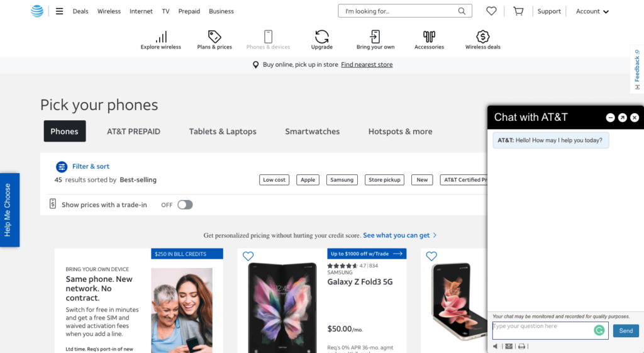Apply the Samsung filter
Screen dimensions: 644x353
point(341,179)
